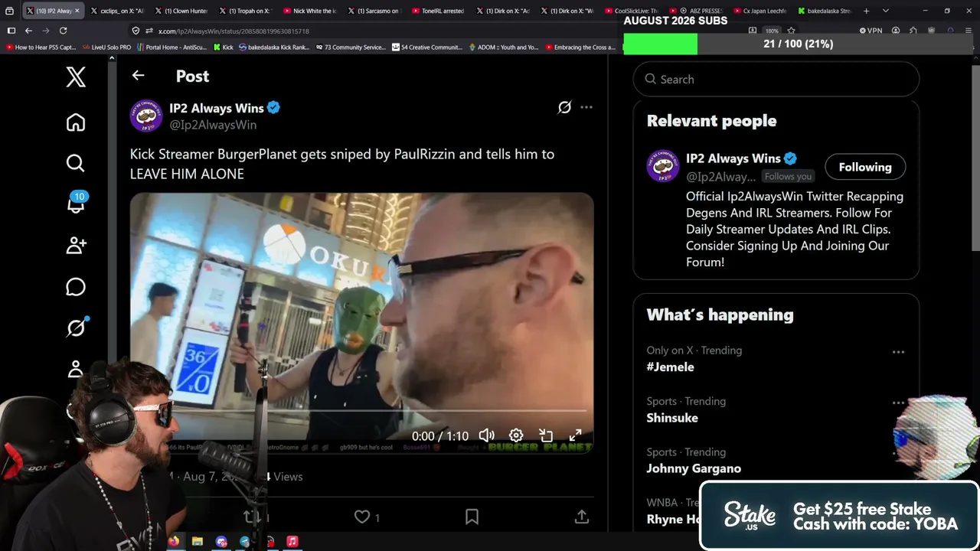Click the tracking protection shield icon
980x551 pixels.
click(x=136, y=31)
